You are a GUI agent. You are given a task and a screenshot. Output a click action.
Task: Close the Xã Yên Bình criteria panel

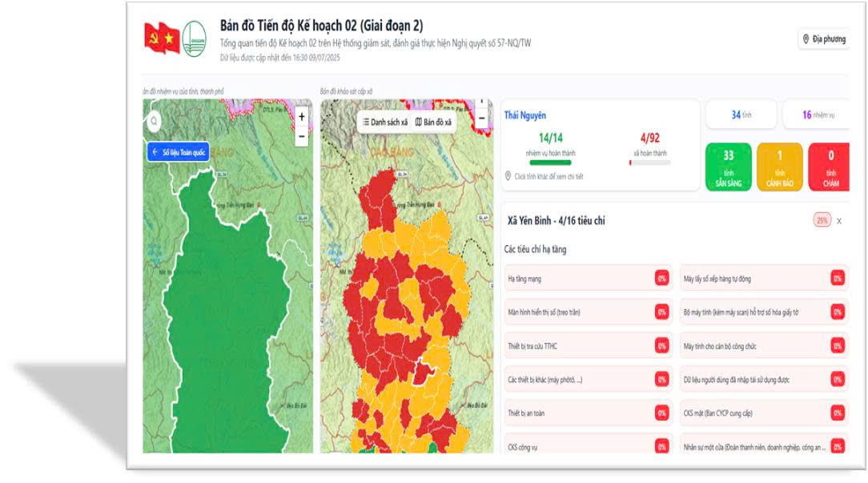tap(839, 221)
